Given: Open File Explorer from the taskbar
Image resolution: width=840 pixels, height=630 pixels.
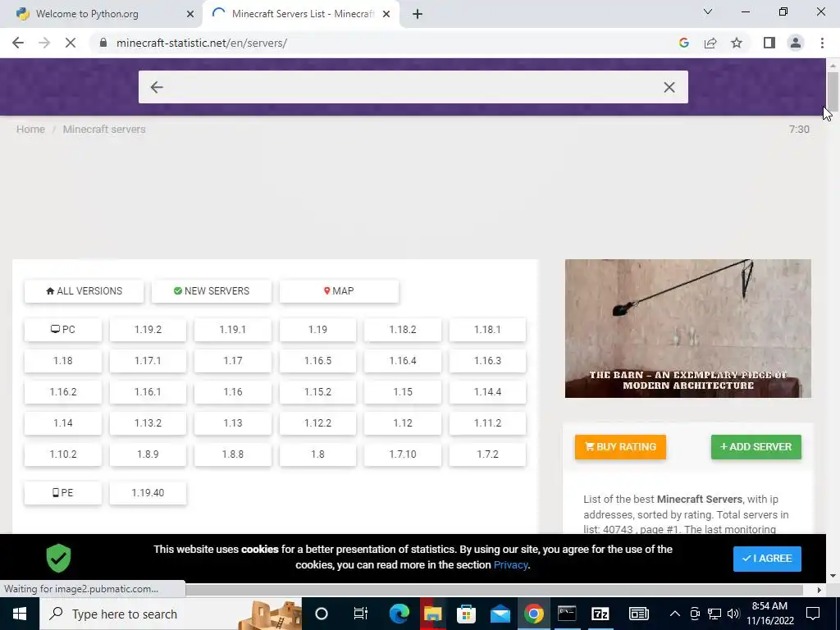Looking at the screenshot, I should (432, 614).
